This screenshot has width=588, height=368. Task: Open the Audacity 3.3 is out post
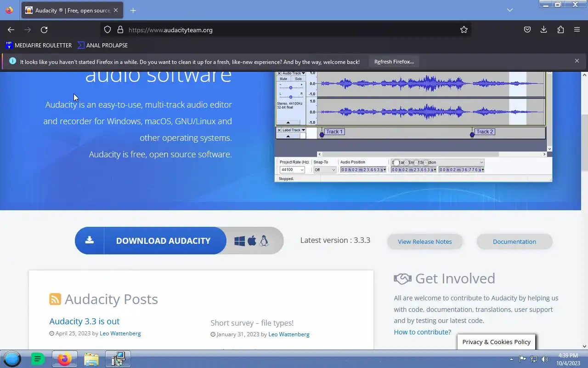(85, 321)
